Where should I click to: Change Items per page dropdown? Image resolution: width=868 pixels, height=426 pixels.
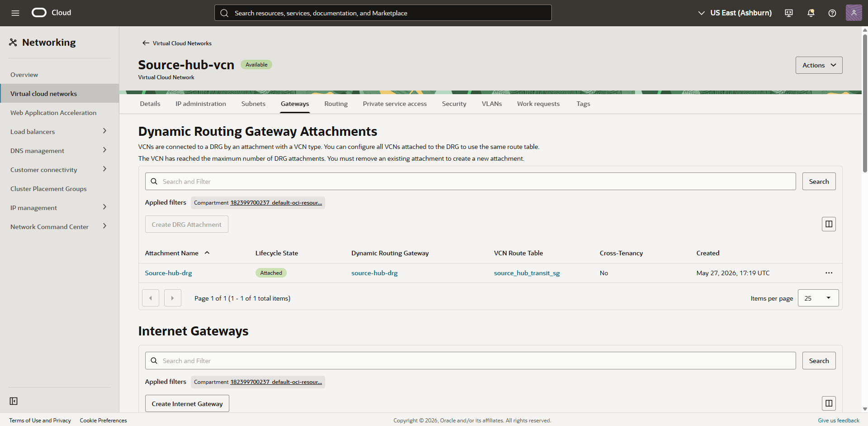[x=818, y=298]
